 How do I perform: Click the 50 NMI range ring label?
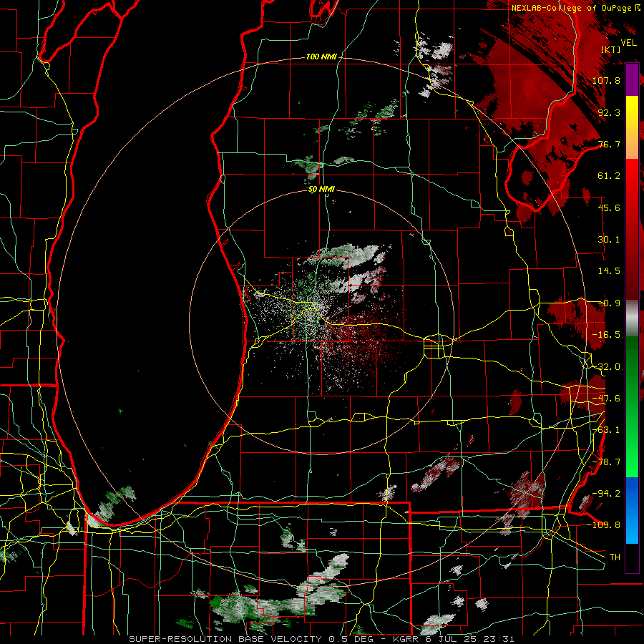tap(321, 190)
